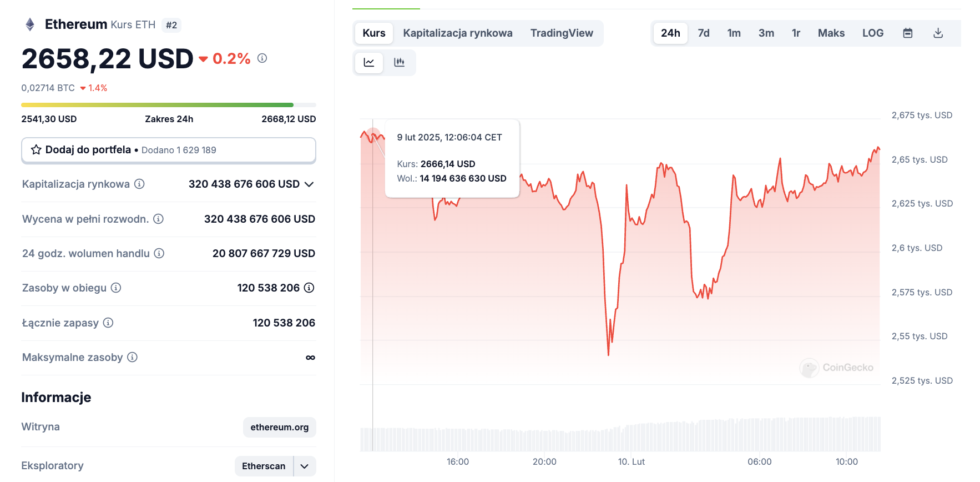Show info icon beside Zasoby w obiegu label
Viewport: 980px width, 482px height.
[116, 288]
